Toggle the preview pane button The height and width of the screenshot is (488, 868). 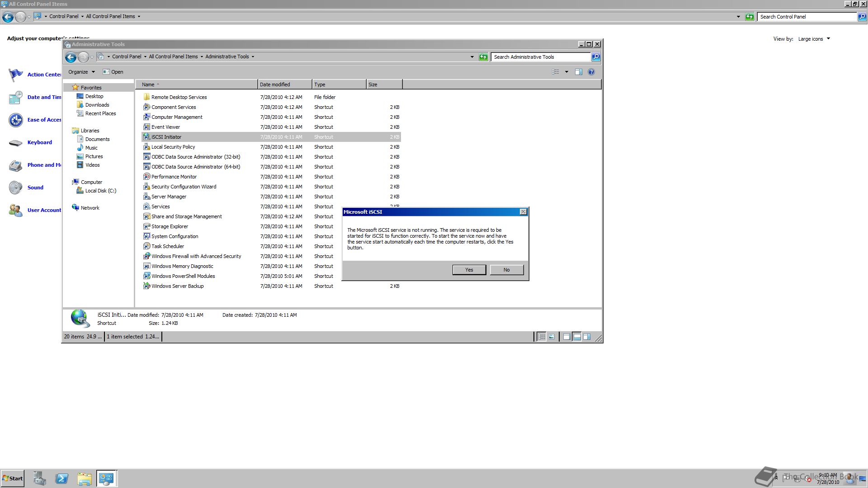coord(578,72)
